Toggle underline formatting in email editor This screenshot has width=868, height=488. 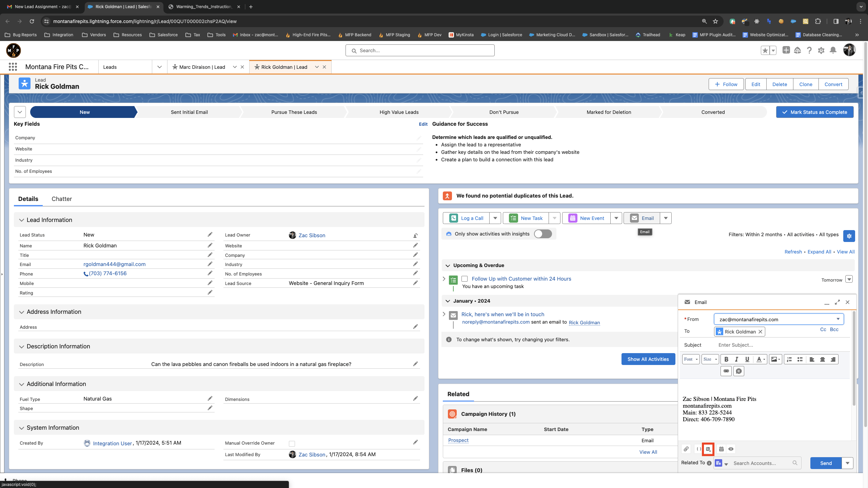point(747,359)
